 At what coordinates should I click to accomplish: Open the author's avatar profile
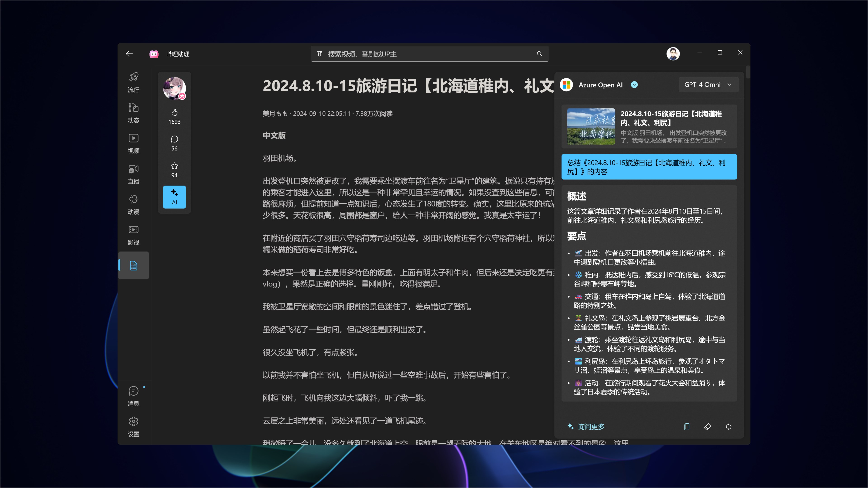click(174, 88)
